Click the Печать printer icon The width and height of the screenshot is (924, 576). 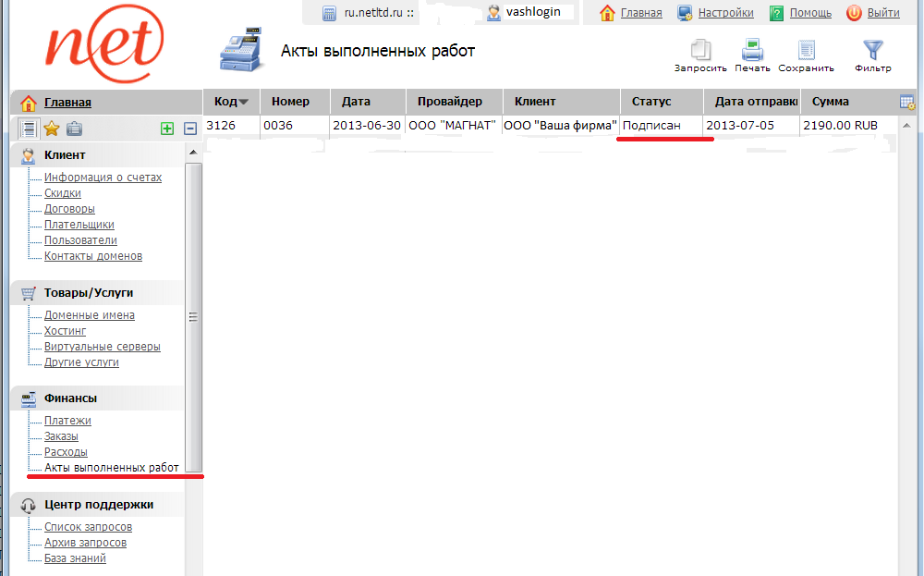tap(752, 52)
